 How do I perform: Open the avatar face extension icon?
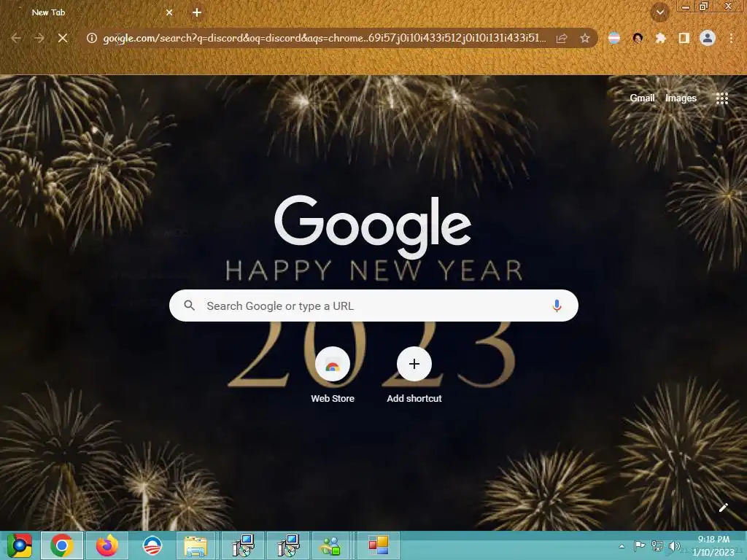[x=638, y=38]
